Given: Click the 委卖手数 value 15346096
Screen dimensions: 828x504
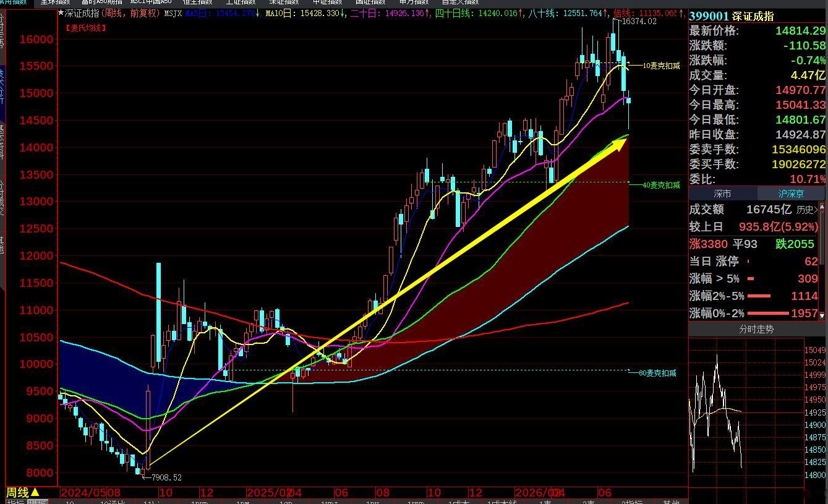Looking at the screenshot, I should pos(799,150).
